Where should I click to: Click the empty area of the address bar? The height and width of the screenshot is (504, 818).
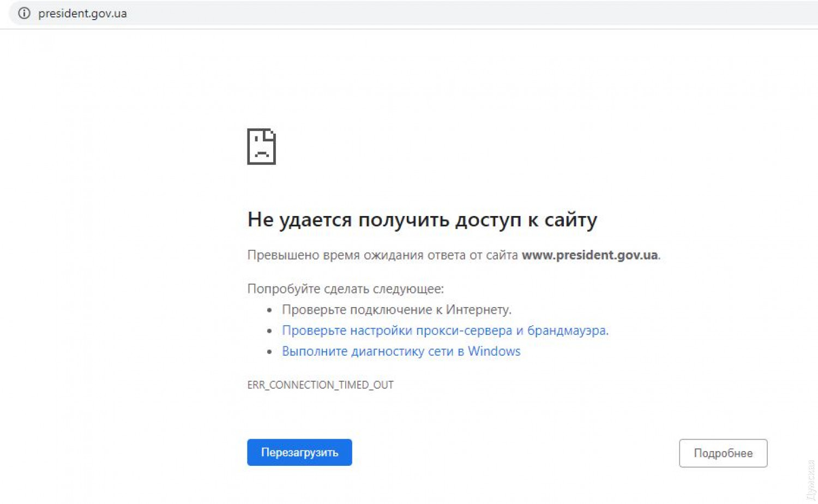(x=436, y=14)
